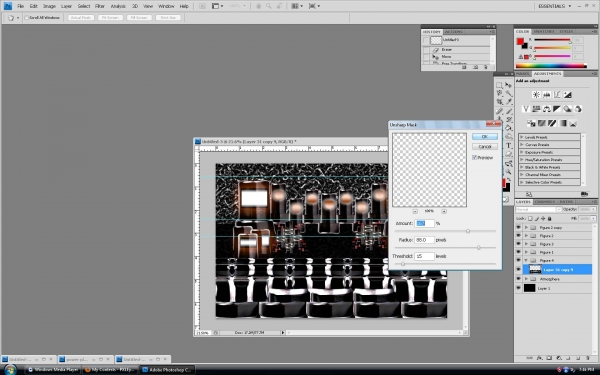Switch to the Actions tab
600x375 pixels.
(453, 32)
